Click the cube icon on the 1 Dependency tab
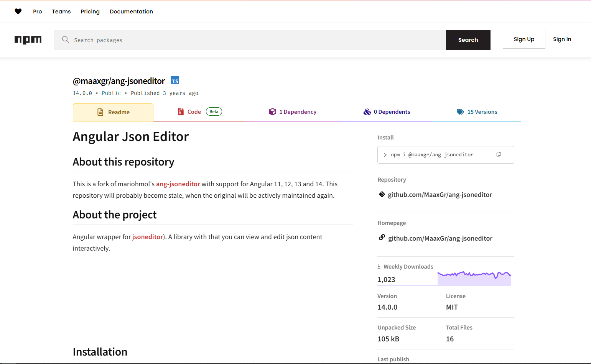The height and width of the screenshot is (364, 591). [272, 111]
